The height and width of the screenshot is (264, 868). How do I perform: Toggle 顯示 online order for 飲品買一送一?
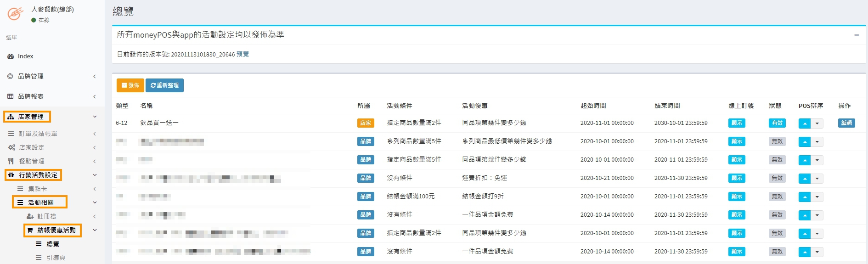pyautogui.click(x=736, y=123)
